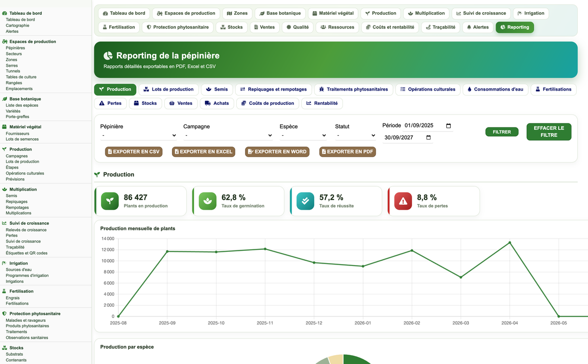Image resolution: width=588 pixels, height=364 pixels.
Task: Open Campagnes in the sidebar
Action: click(x=17, y=156)
